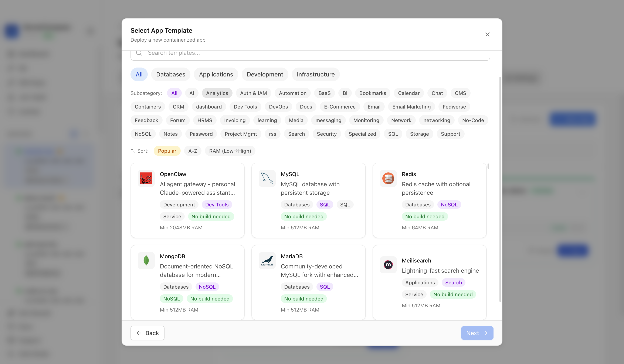Filter by BI subcategory
The width and height of the screenshot is (624, 364).
(x=345, y=93)
